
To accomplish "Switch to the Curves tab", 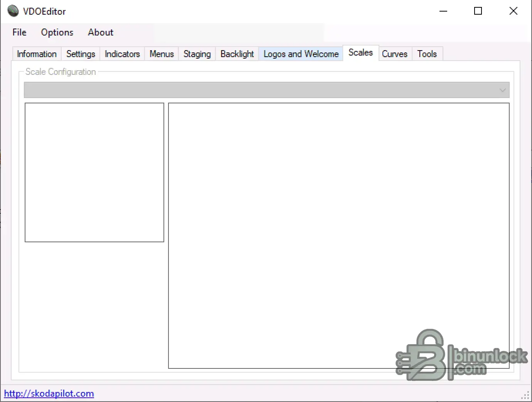I will point(395,54).
